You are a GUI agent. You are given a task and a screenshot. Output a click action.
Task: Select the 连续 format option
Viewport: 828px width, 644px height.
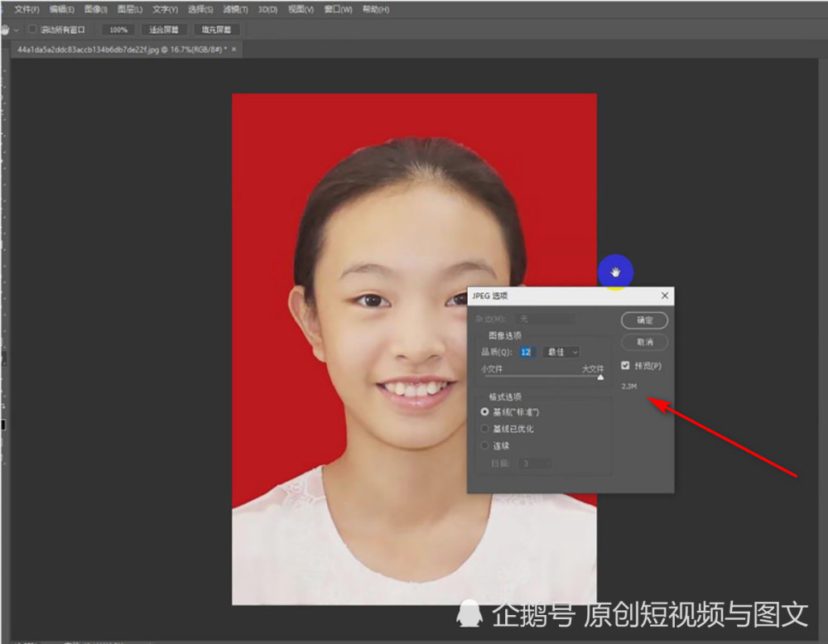484,445
